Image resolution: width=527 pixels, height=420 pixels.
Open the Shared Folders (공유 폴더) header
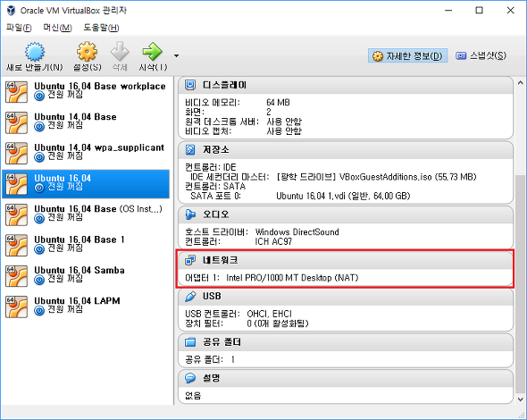click(346, 342)
